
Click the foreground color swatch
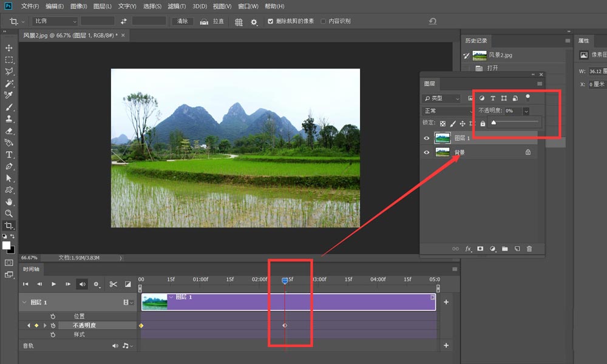coord(6,246)
